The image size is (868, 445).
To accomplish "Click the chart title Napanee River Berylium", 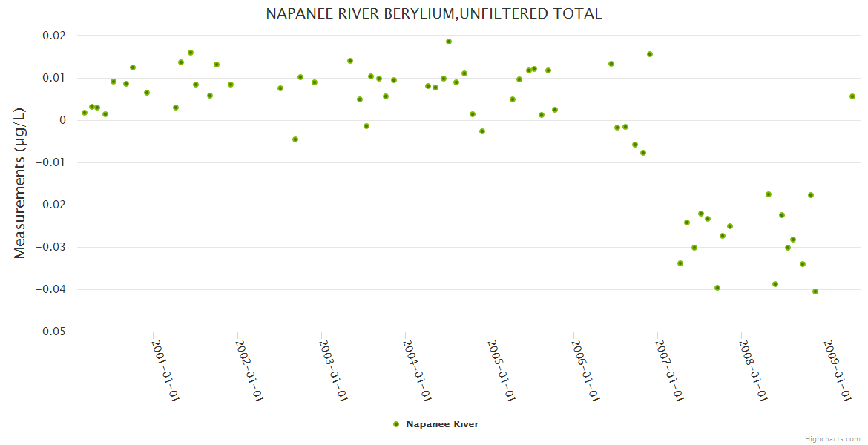I will [434, 14].
